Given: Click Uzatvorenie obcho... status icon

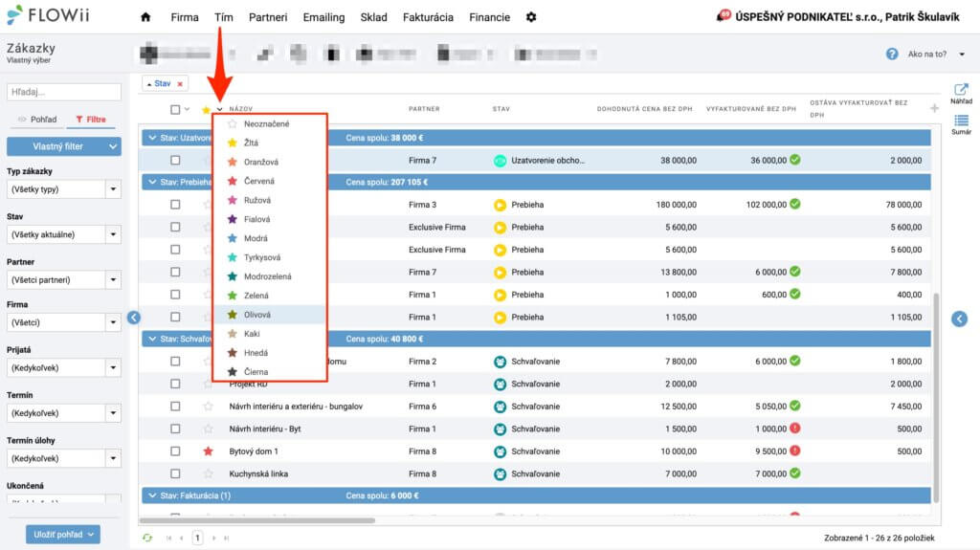Looking at the screenshot, I should (x=500, y=161).
